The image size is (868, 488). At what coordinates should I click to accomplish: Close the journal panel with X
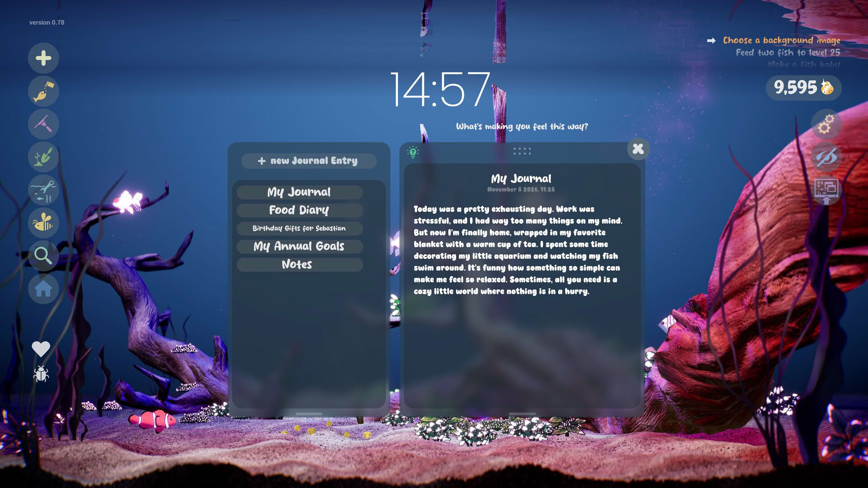638,149
